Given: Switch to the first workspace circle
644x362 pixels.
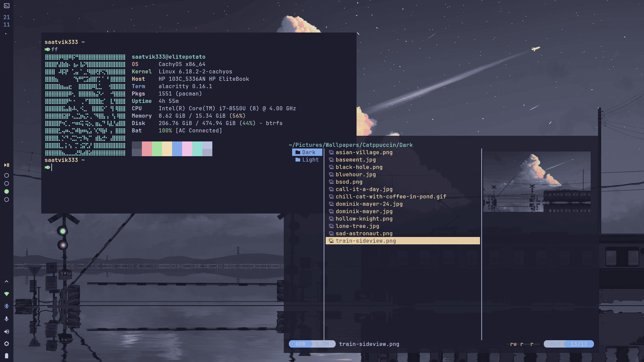Looking at the screenshot, I should coord(6,176).
